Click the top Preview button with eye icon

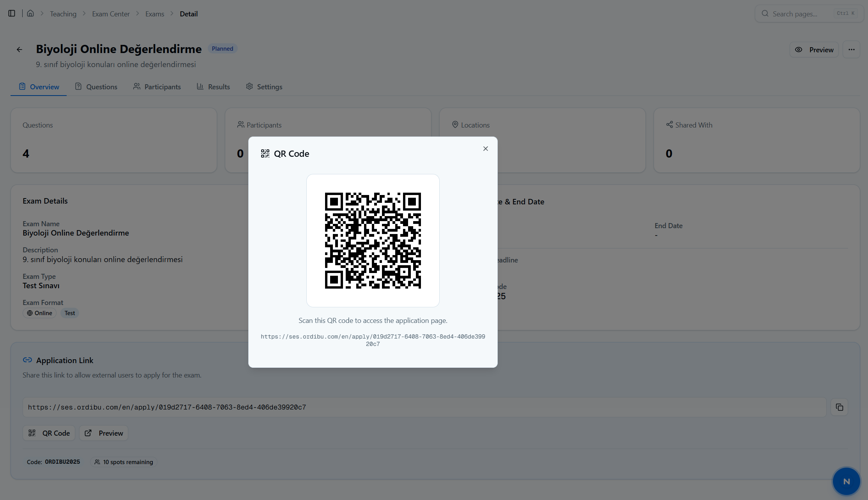(814, 50)
